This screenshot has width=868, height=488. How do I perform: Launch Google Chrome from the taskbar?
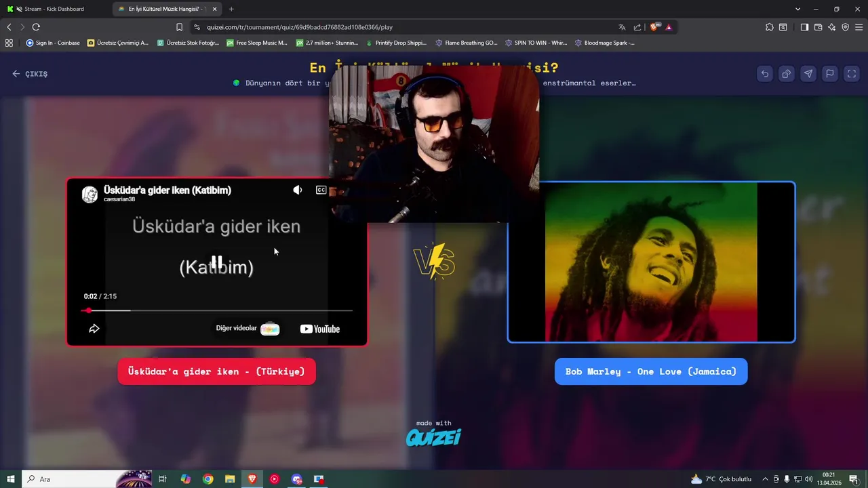[208, 479]
